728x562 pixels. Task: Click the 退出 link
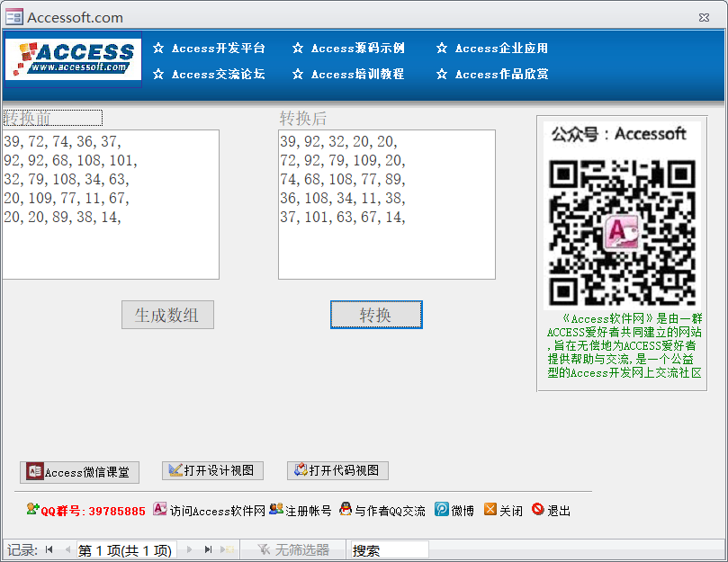tap(559, 511)
